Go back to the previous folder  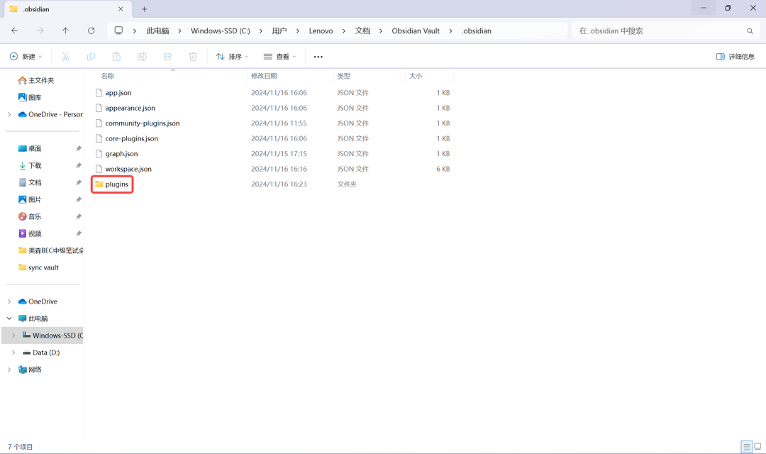(15, 30)
